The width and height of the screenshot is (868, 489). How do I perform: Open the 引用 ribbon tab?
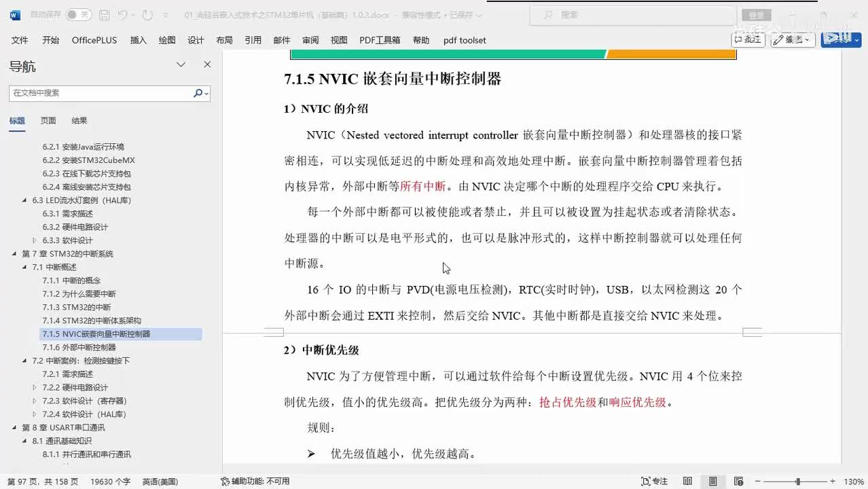[253, 40]
